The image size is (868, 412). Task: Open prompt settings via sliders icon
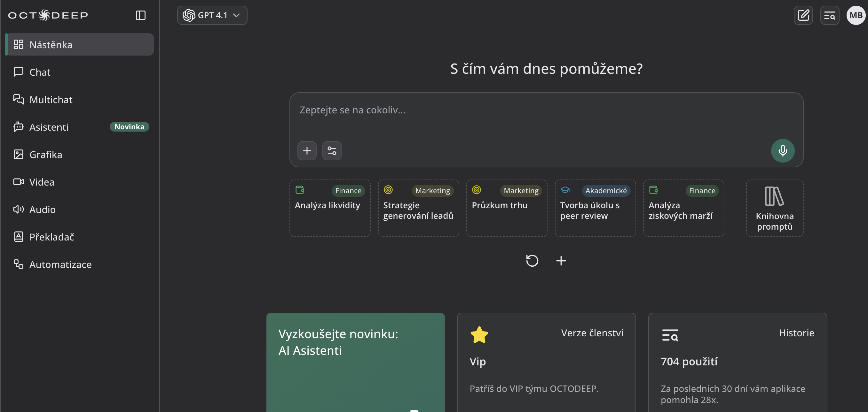(332, 150)
